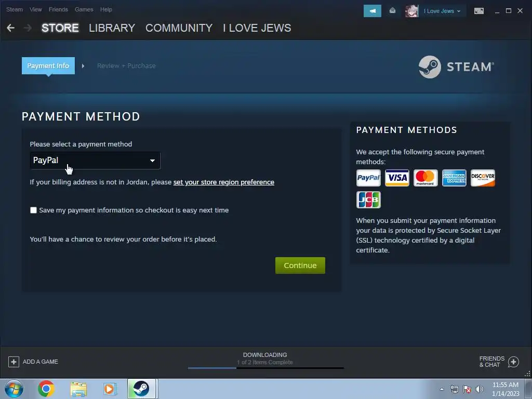The height and width of the screenshot is (399, 532).
Task: Open Friends & Chat plus icon
Action: click(513, 362)
